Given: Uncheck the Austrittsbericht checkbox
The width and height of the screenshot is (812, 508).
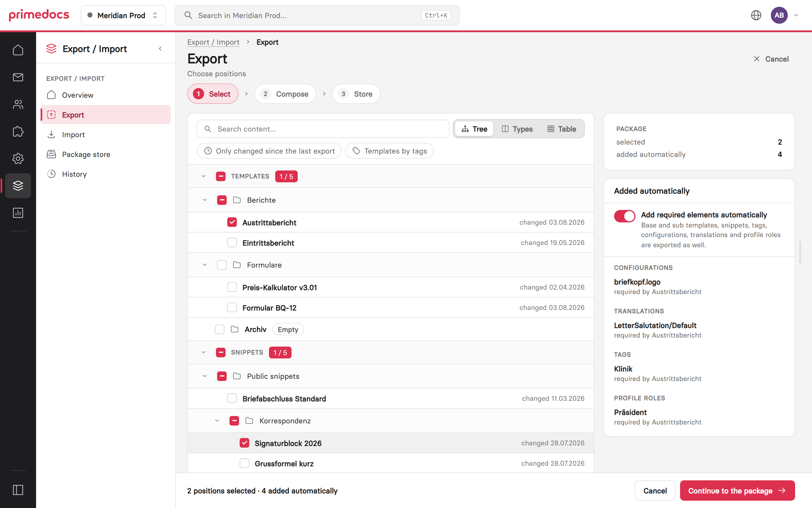Looking at the screenshot, I should (x=232, y=222).
